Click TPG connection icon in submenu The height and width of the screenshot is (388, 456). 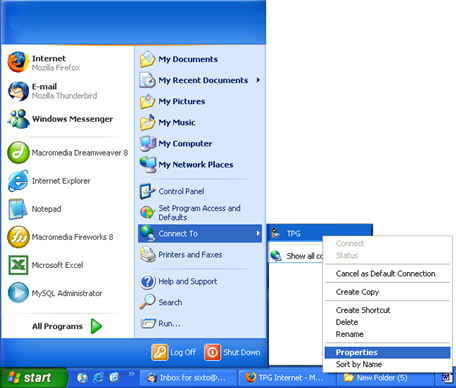point(275,233)
